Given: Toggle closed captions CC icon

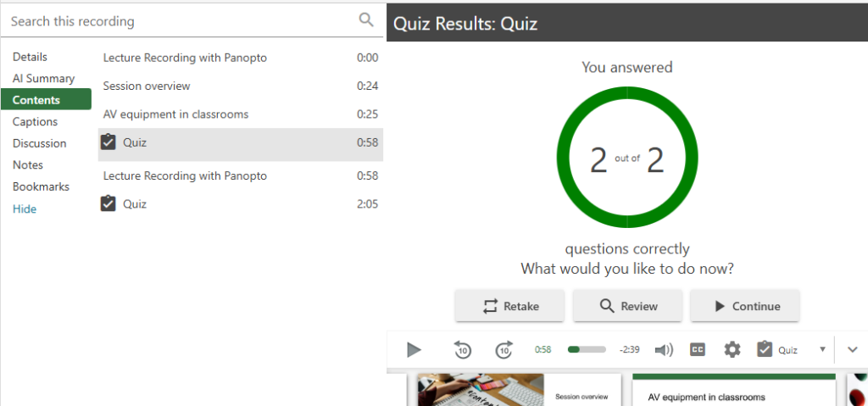Looking at the screenshot, I should 698,349.
